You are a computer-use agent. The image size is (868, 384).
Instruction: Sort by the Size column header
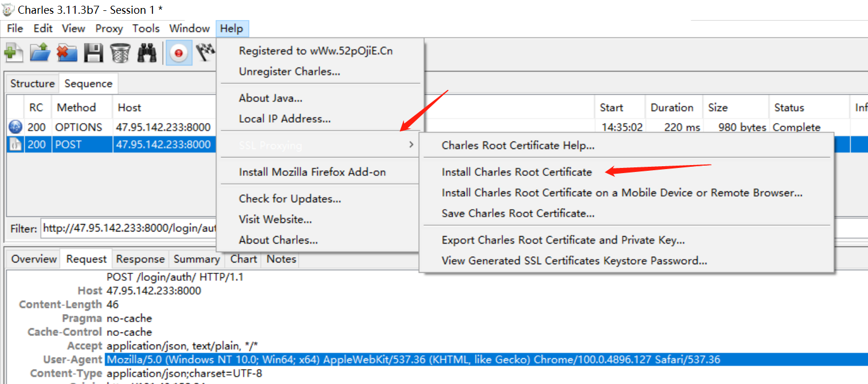[736, 108]
